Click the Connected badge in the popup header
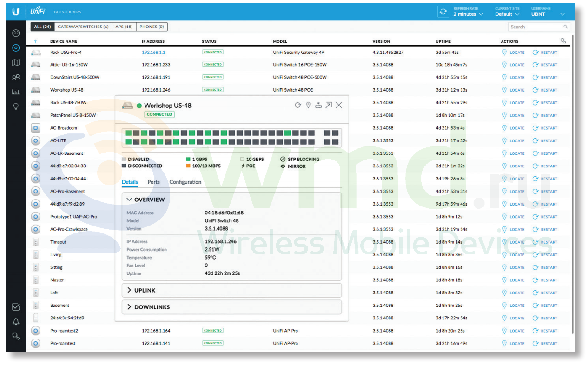The image size is (588, 366). point(159,114)
